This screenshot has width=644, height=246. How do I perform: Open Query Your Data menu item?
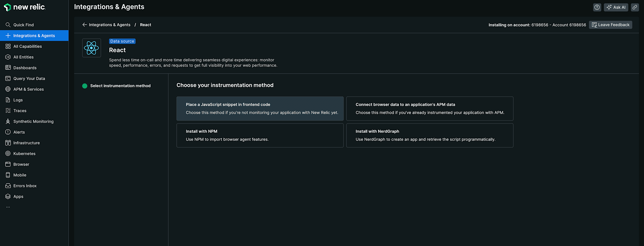point(34,78)
